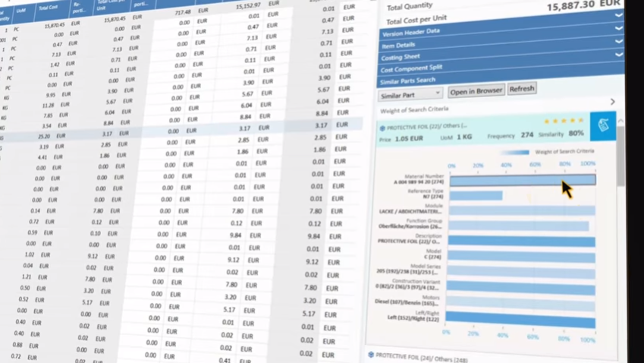Click the Construction Variant weight bar
This screenshot has height=363, width=644.
[520, 288]
